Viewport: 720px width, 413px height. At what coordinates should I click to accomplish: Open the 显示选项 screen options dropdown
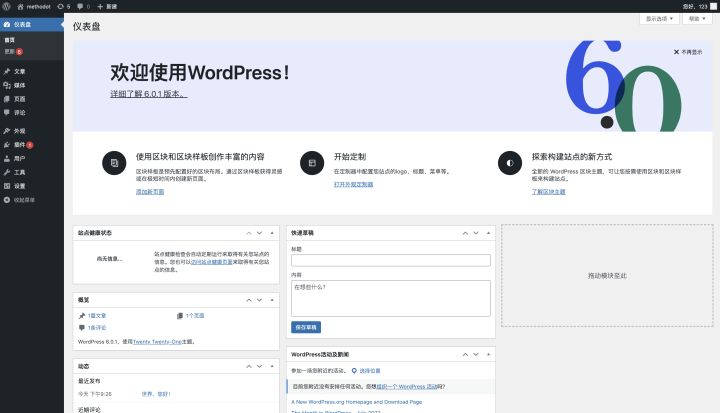pyautogui.click(x=659, y=19)
